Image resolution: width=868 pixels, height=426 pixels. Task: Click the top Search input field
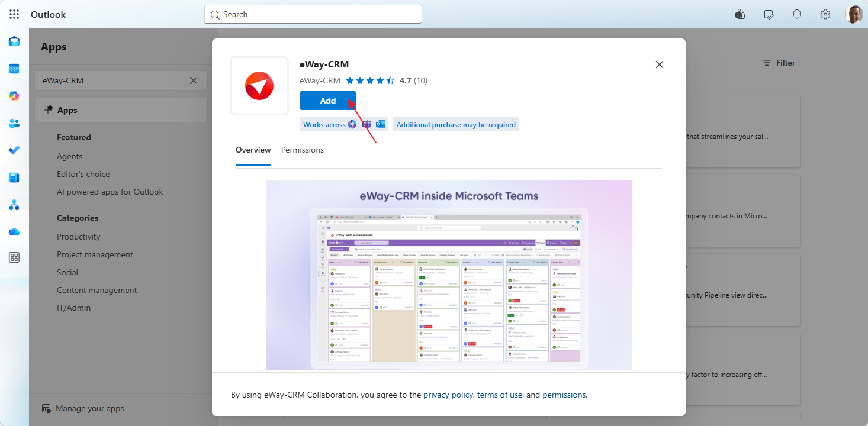(x=313, y=14)
